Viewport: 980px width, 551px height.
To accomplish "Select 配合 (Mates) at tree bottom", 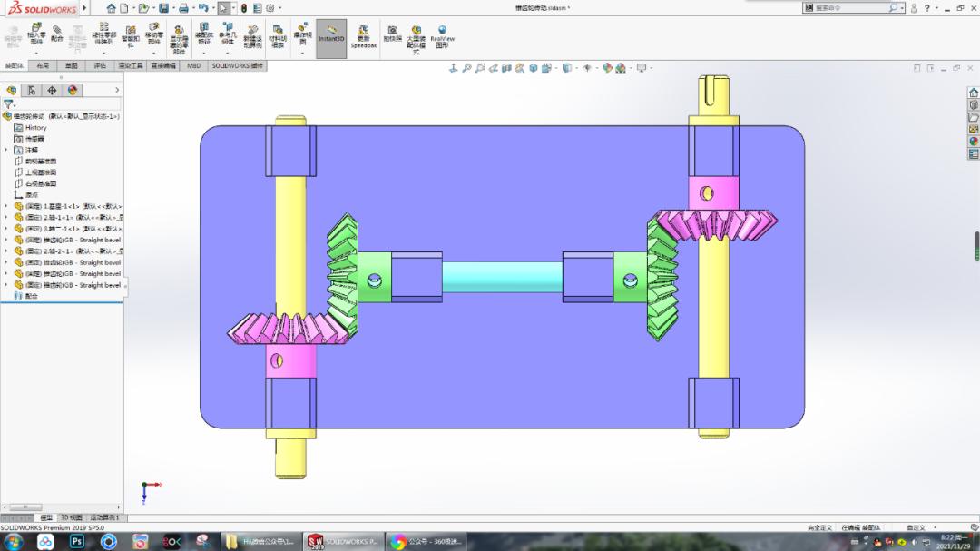I will tap(29, 297).
